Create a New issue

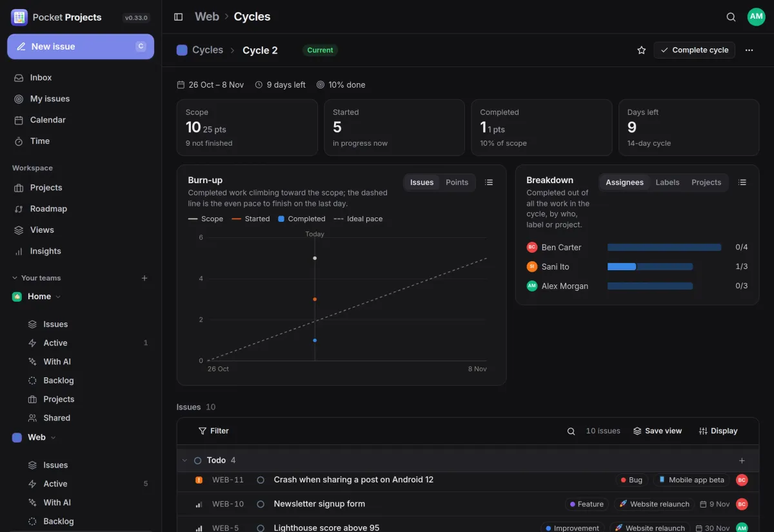81,46
